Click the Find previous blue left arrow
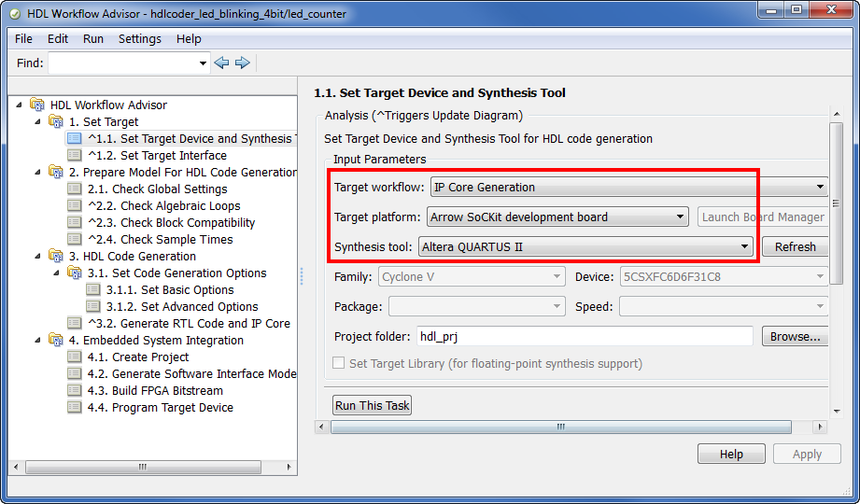Image resolution: width=860 pixels, height=504 pixels. point(221,63)
